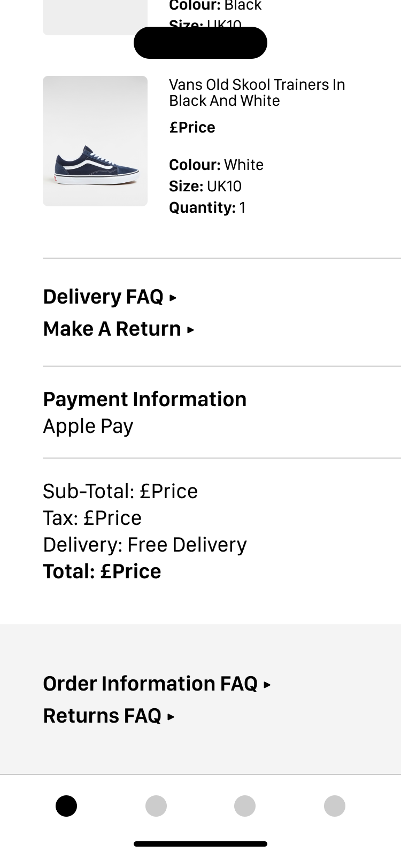This screenshot has height=868, width=401.
Task: Expand the arrow beside Delivery FAQ
Action: [173, 298]
